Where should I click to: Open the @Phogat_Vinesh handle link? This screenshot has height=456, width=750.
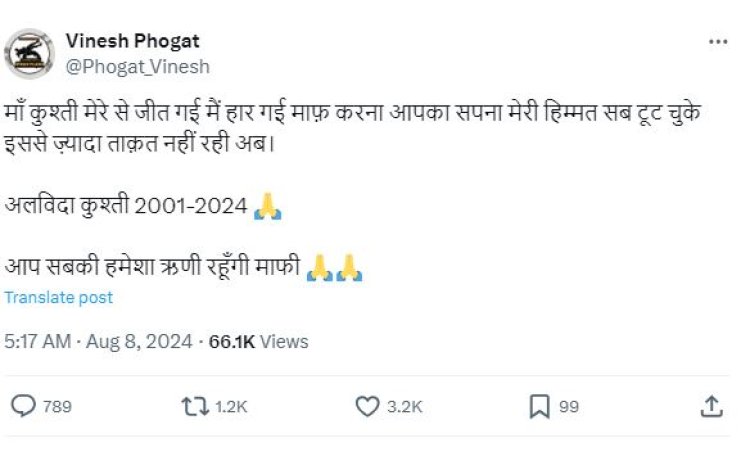pos(137,67)
